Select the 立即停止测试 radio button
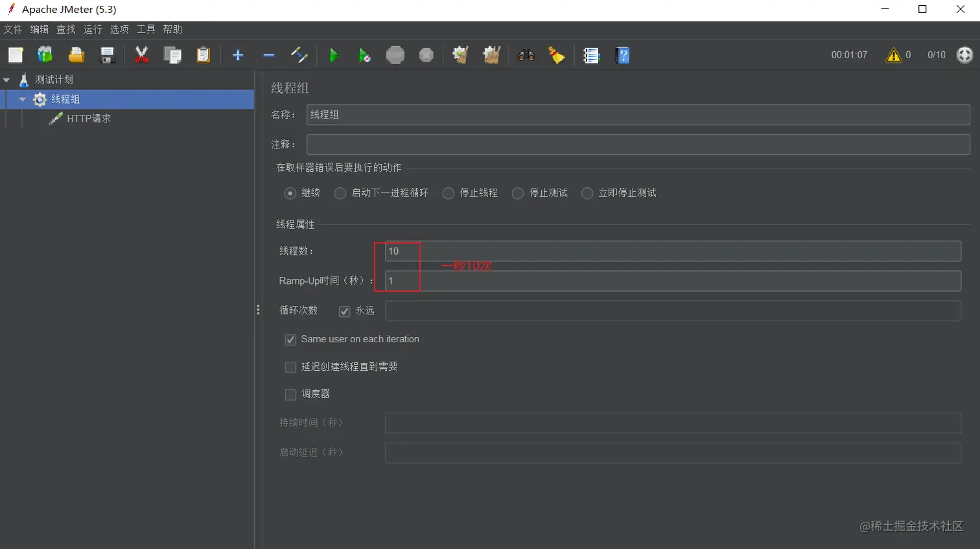Screen dimensions: 980x549 pos(587,193)
